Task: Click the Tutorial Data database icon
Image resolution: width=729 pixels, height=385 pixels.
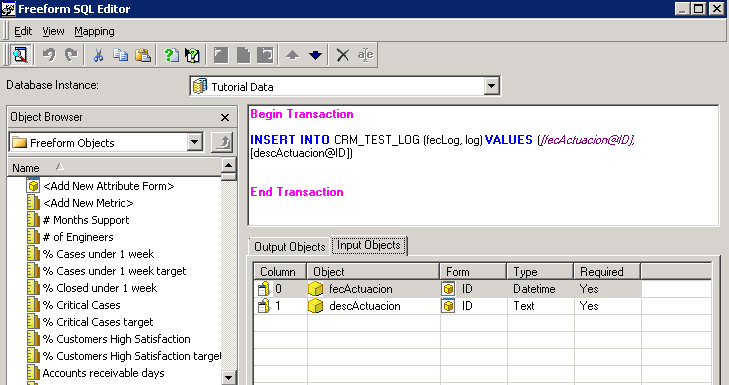Action: [x=200, y=86]
